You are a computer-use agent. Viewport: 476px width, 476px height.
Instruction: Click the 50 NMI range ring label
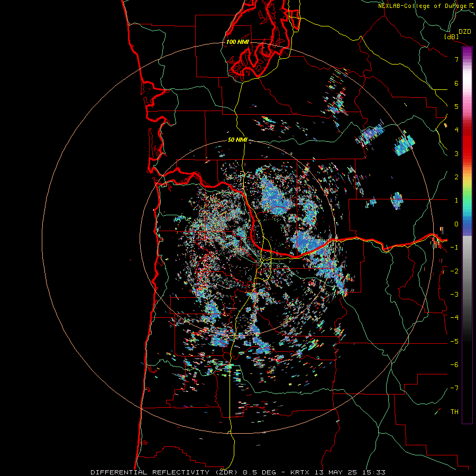(x=237, y=140)
